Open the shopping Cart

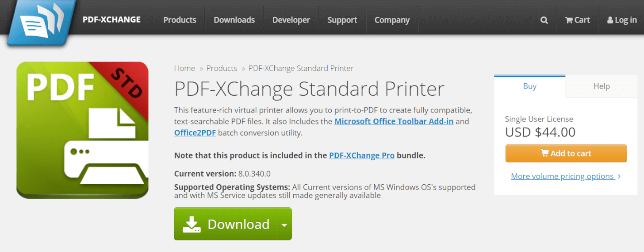click(578, 20)
